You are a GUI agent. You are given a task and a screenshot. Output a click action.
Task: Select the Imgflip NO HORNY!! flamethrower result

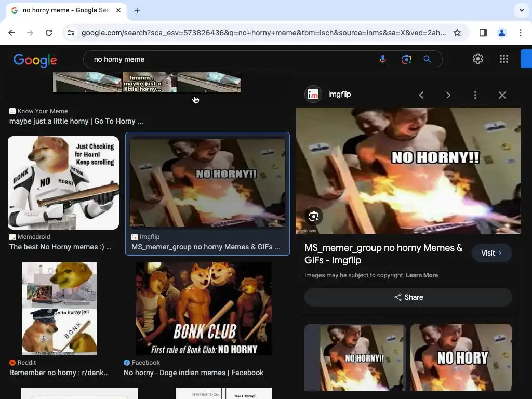[207, 183]
